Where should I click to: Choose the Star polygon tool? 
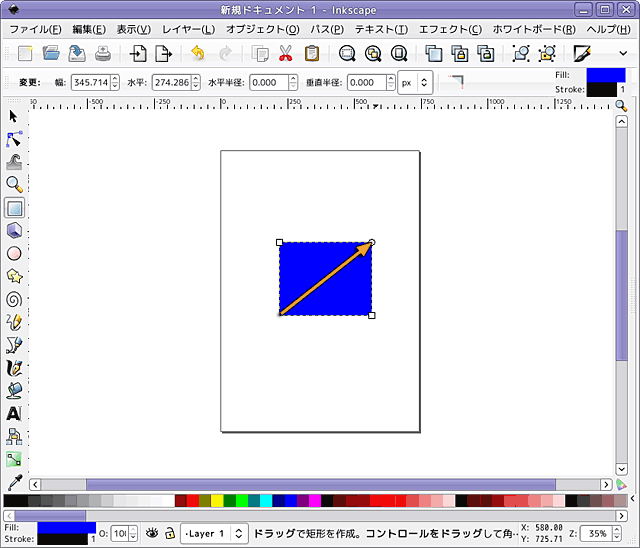point(14,276)
